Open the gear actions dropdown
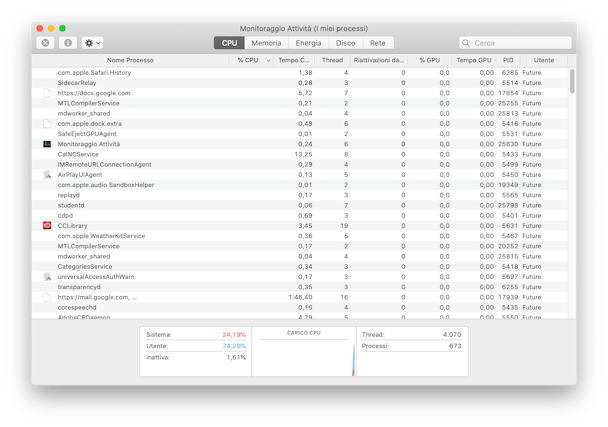 pyautogui.click(x=92, y=43)
